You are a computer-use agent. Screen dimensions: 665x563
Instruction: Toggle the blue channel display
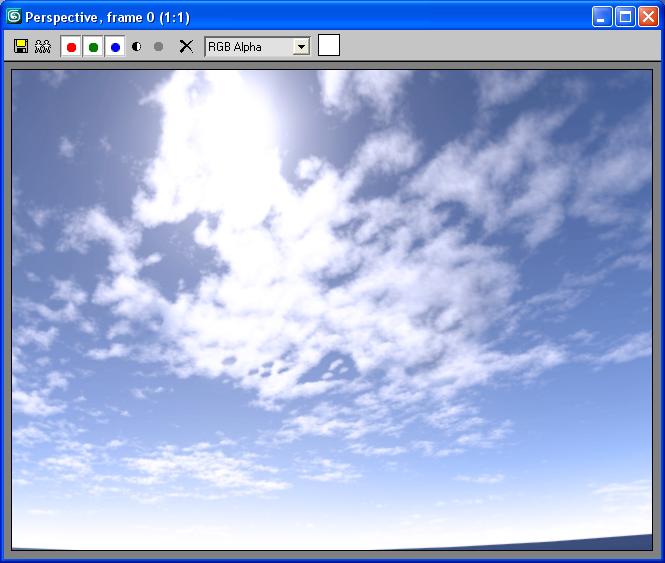point(115,47)
